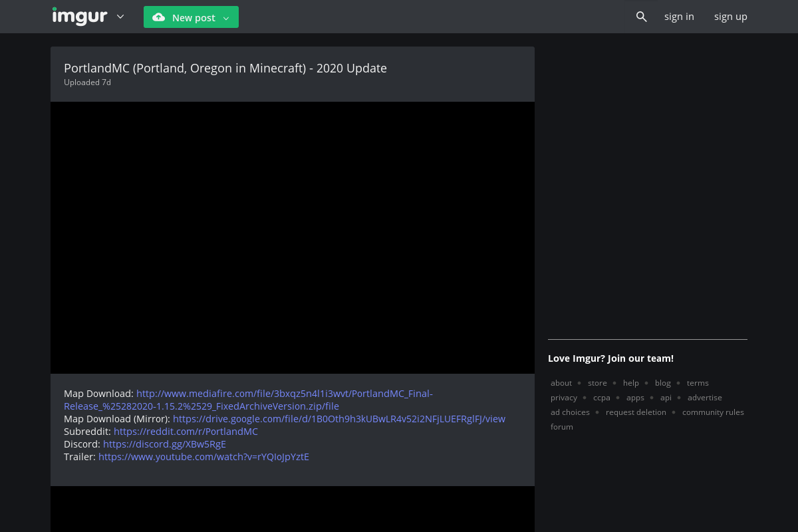Open the advertise footer link
The height and width of the screenshot is (532, 798).
tap(705, 398)
